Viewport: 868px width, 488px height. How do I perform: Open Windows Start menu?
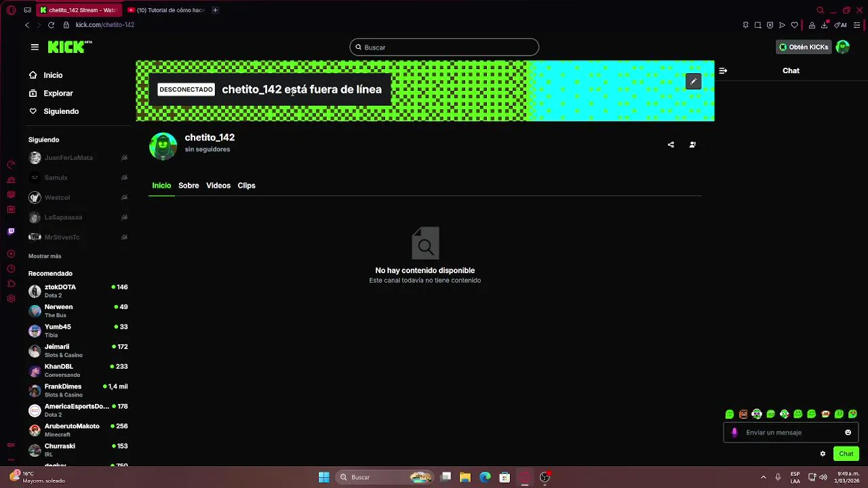(323, 477)
